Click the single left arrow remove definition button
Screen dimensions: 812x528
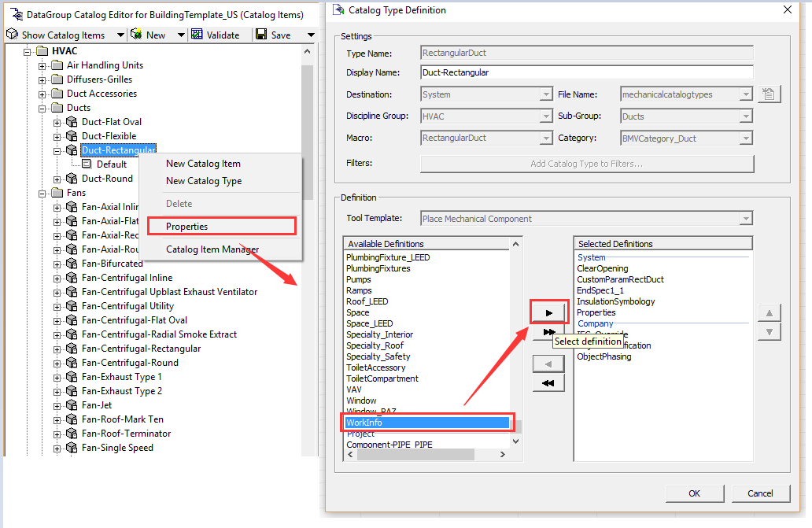(548, 364)
